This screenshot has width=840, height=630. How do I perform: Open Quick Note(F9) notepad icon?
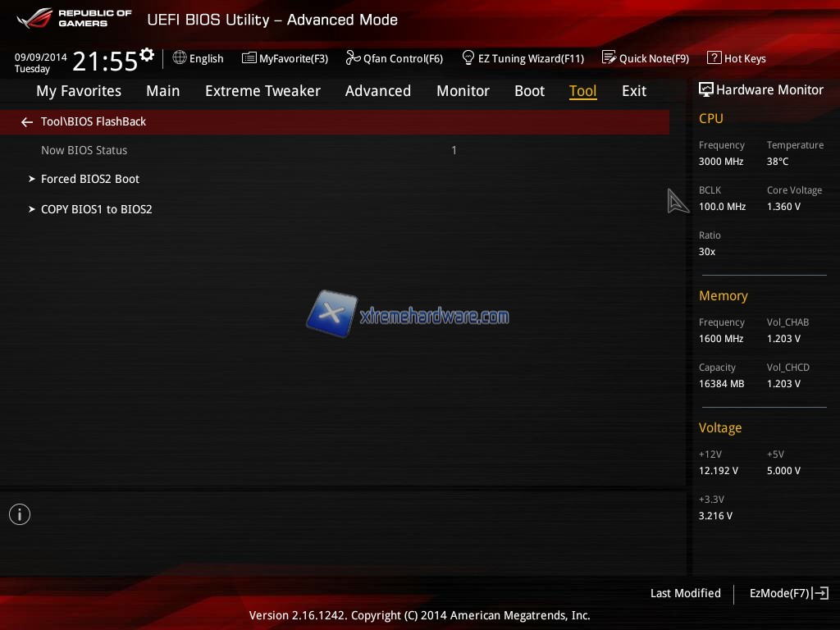(x=609, y=58)
